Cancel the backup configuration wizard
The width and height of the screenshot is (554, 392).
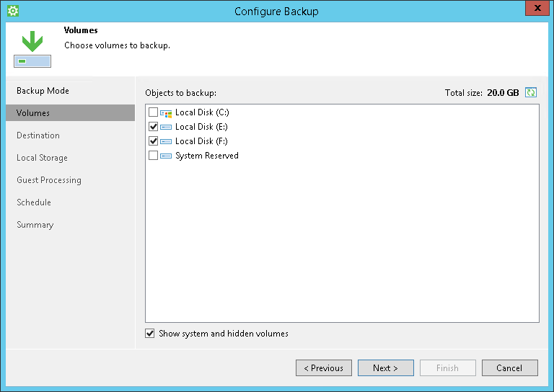tap(509, 368)
